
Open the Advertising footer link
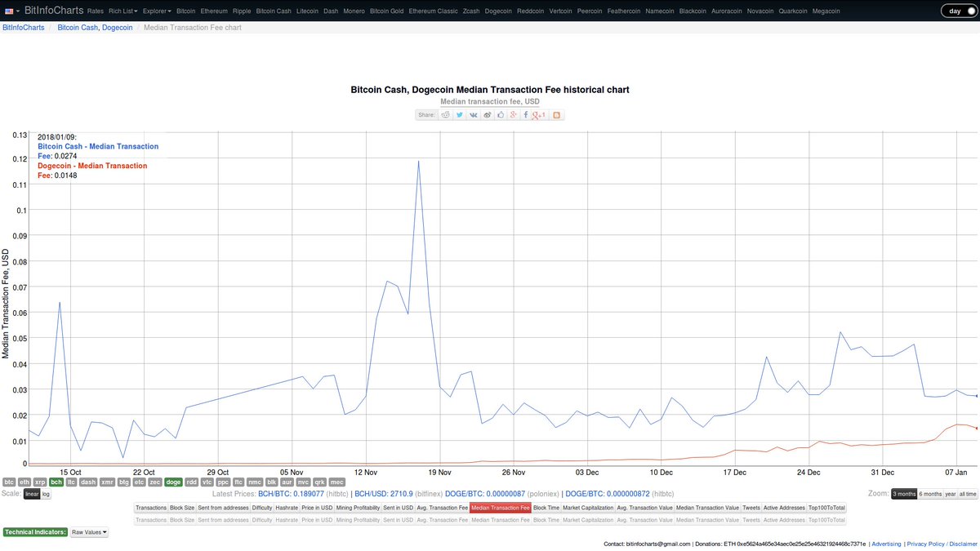886,543
